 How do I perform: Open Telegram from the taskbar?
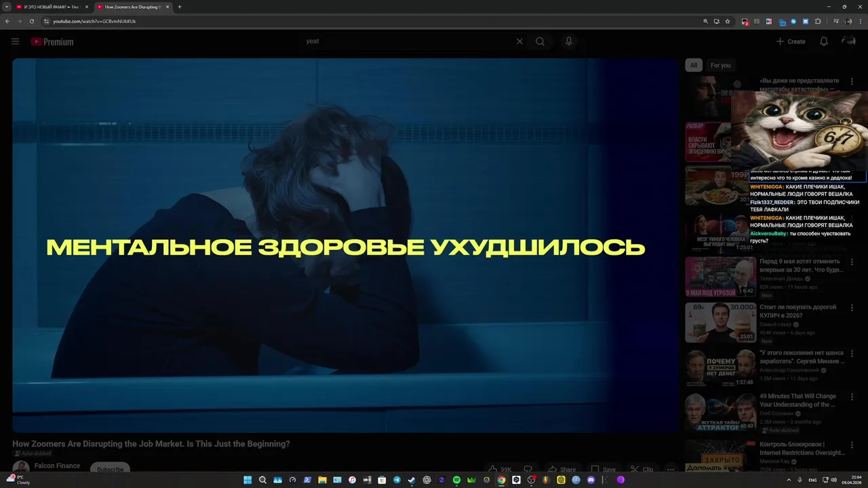(397, 480)
